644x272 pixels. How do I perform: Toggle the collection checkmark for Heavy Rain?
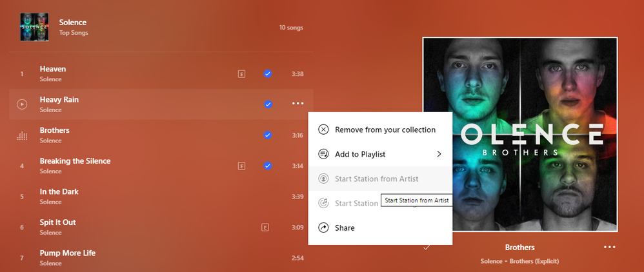(x=268, y=104)
